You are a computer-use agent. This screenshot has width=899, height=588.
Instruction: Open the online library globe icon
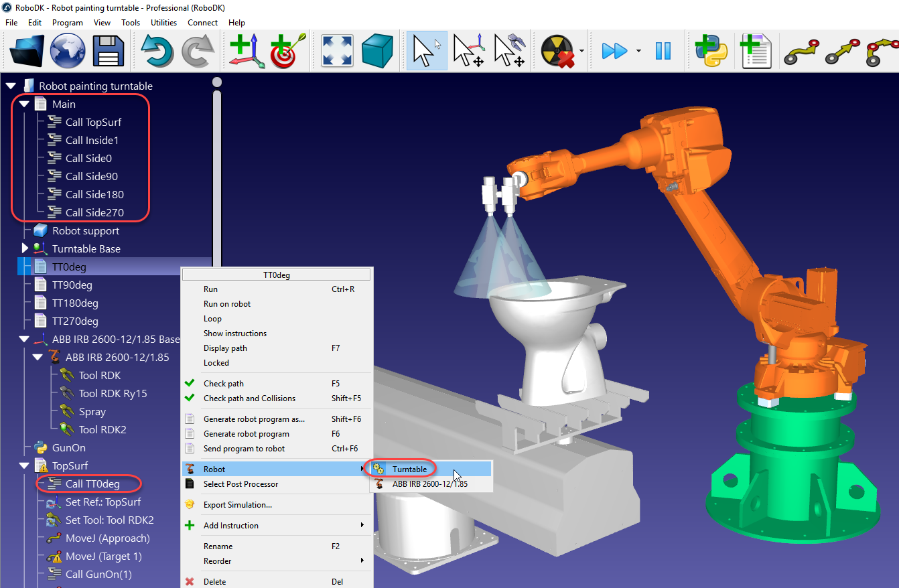(68, 51)
